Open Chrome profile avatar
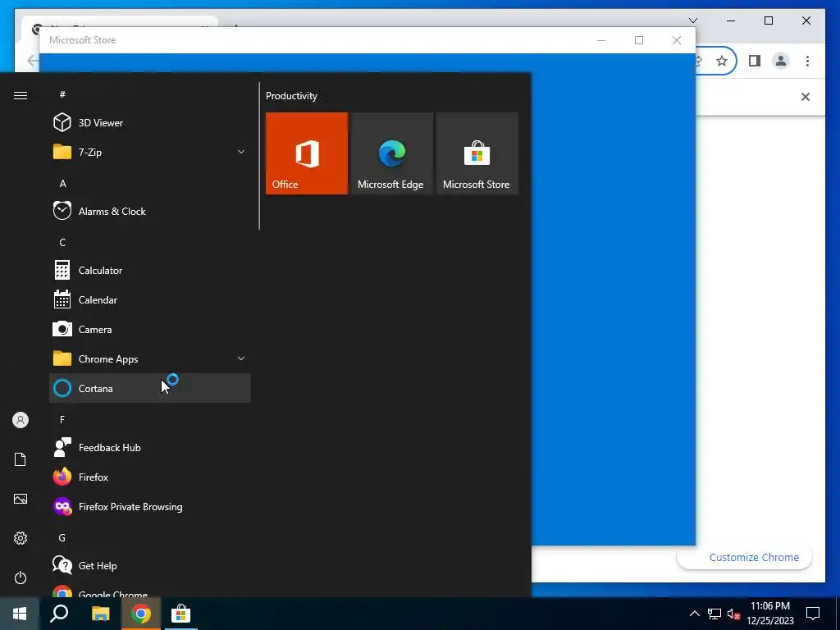 pyautogui.click(x=781, y=61)
